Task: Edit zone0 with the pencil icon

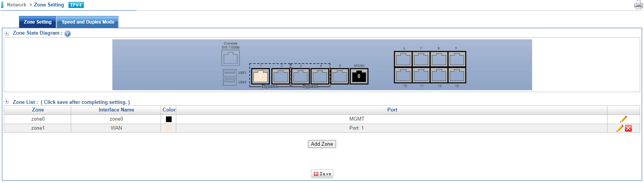Action: tap(623, 119)
